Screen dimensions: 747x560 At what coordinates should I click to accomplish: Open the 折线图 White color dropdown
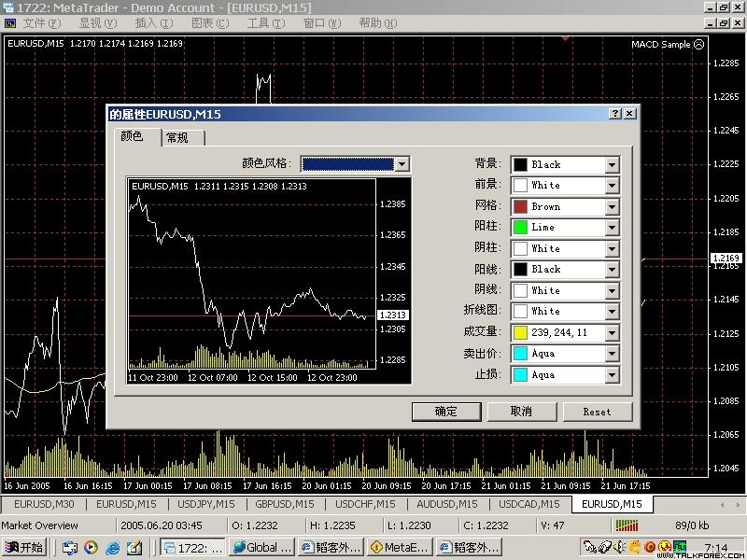(613, 312)
